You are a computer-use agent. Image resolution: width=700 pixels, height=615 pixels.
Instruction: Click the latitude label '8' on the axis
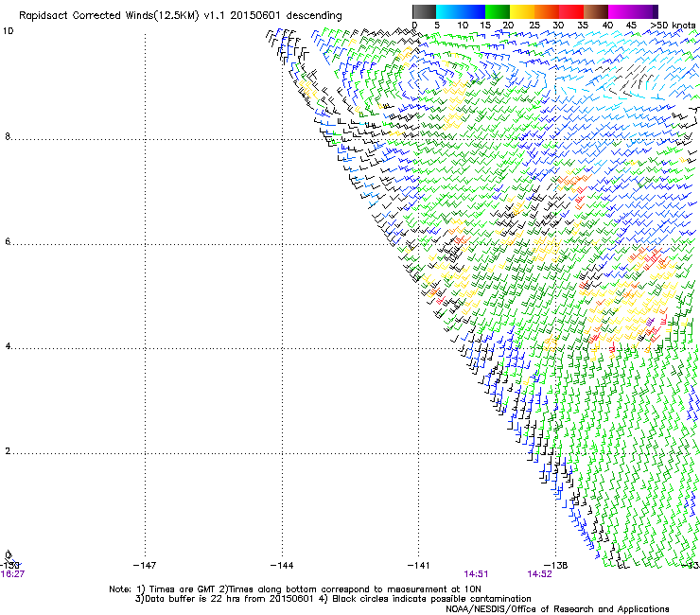pyautogui.click(x=8, y=136)
